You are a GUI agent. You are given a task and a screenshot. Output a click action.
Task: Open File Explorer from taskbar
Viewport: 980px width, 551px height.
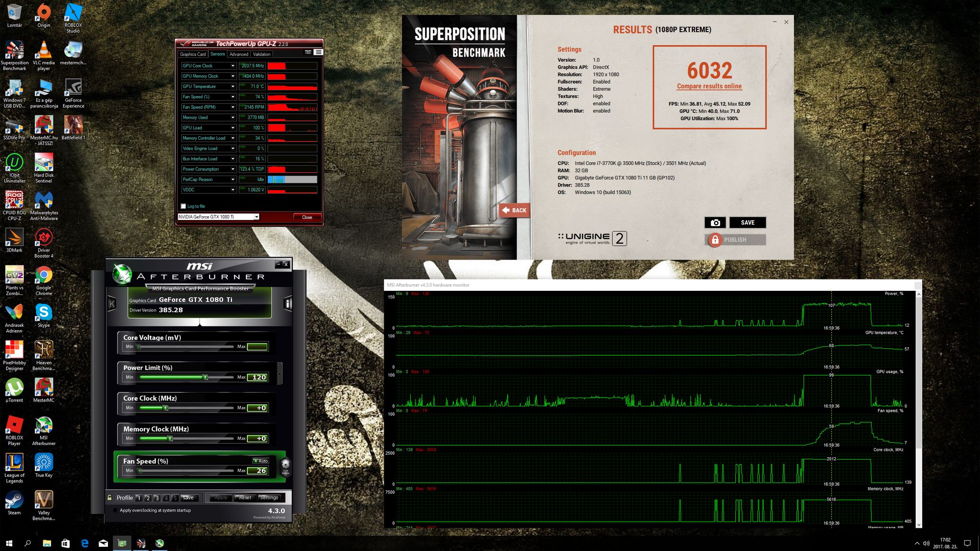click(x=46, y=543)
